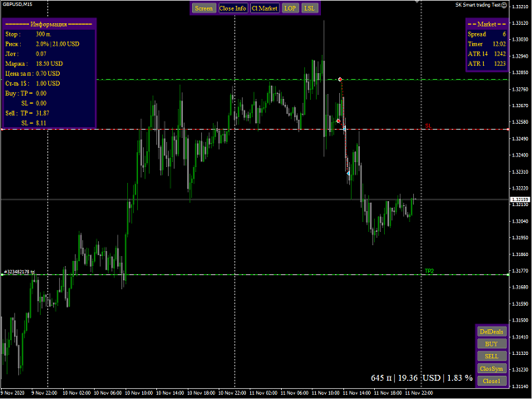Click the Buy : TP = 0.00 row

[26, 93]
